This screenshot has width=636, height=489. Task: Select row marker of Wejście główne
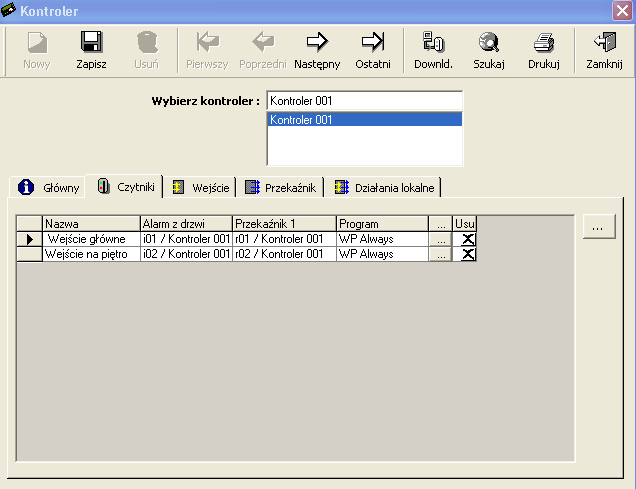[29, 239]
